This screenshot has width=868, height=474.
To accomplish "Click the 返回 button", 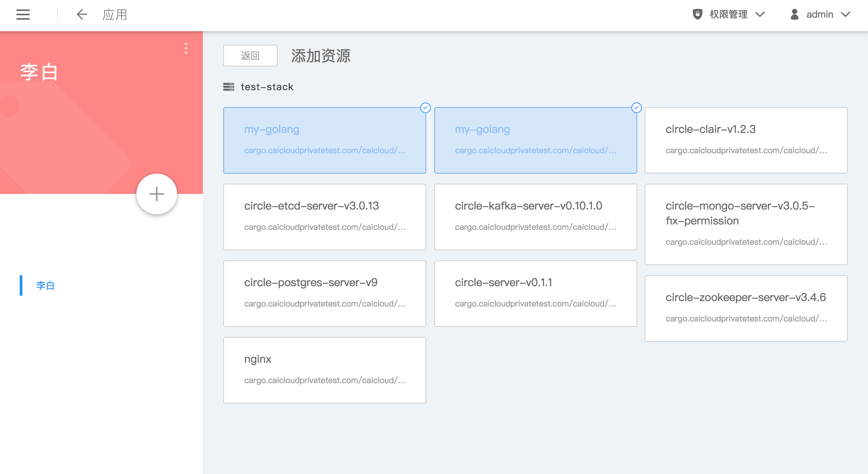I will pos(250,56).
